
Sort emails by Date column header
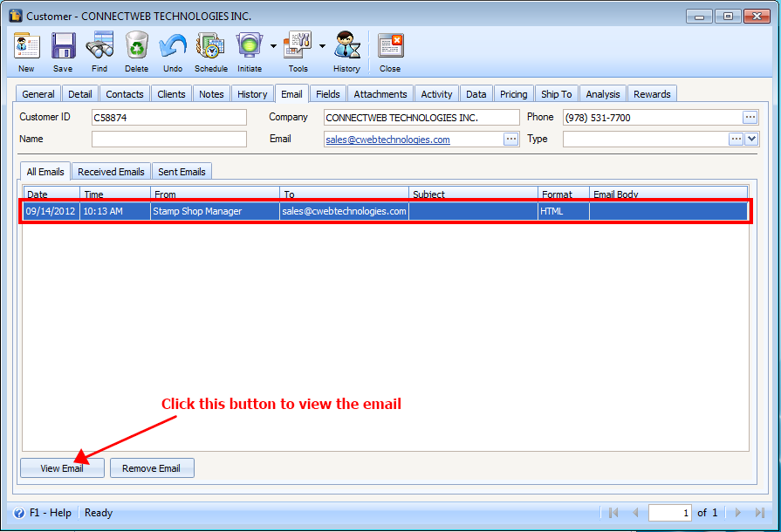tap(51, 194)
